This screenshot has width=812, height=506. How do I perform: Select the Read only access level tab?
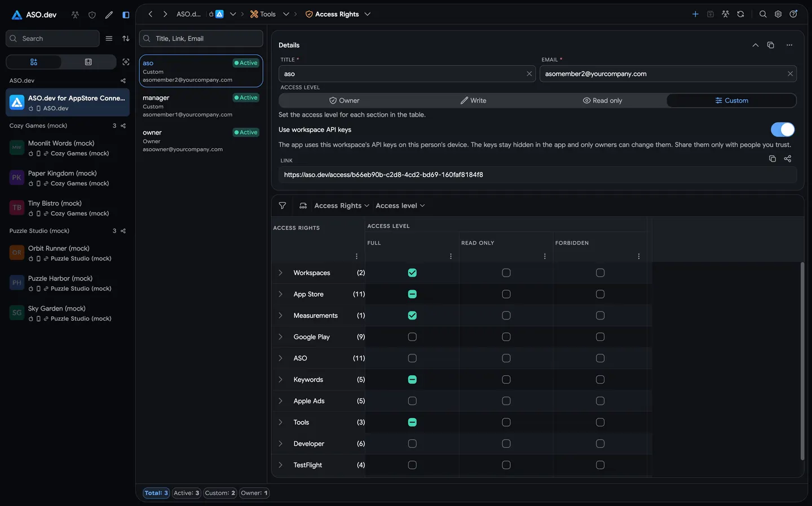coord(602,100)
